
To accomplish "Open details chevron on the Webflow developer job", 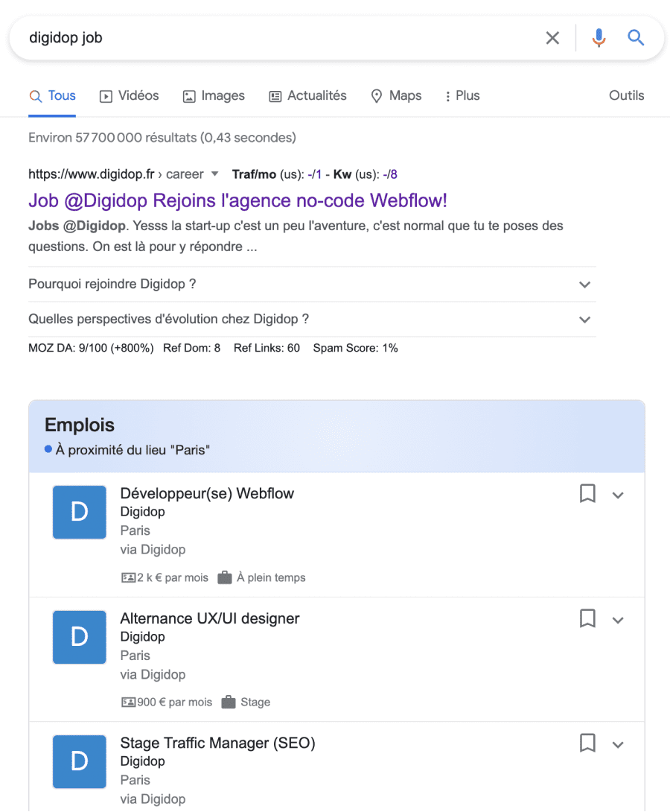I will (618, 494).
